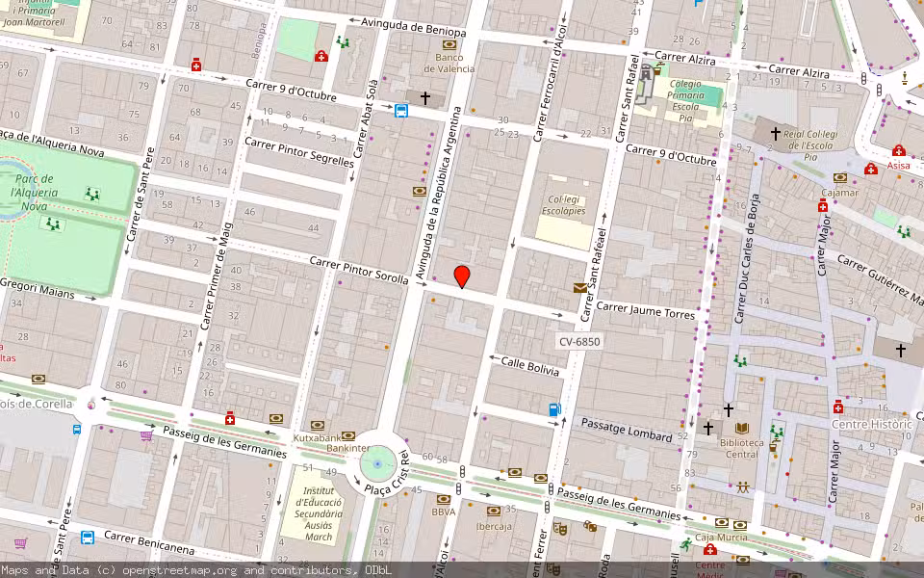Click the dice icon near the theater masks
The width and height of the screenshot is (924, 578).
pos(590,526)
